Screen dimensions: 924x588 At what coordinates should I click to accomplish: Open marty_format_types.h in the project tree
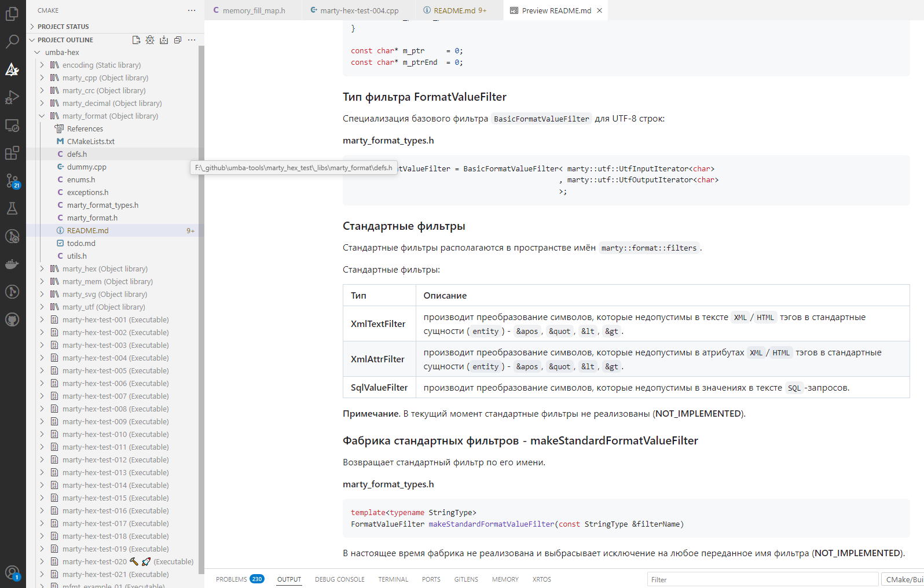(x=102, y=205)
